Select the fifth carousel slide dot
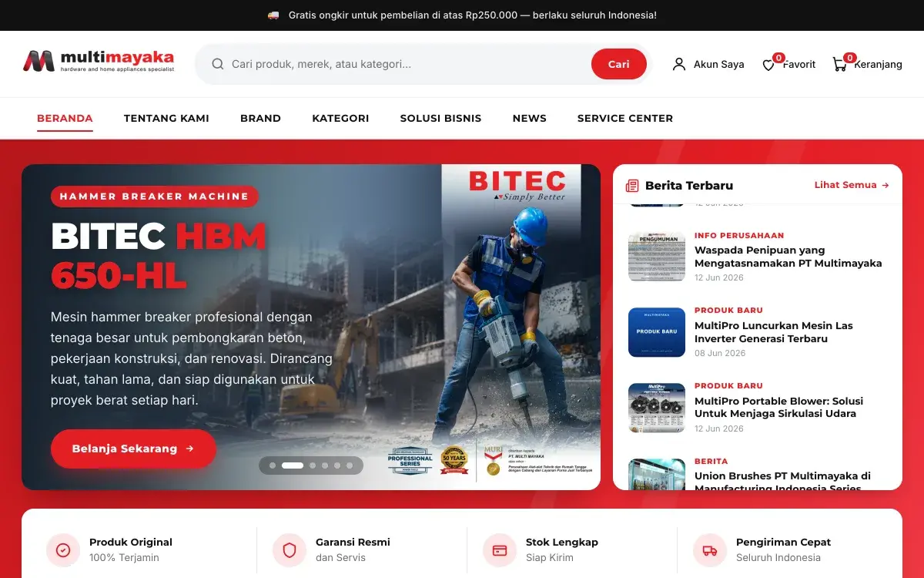This screenshot has height=578, width=924. pos(337,465)
